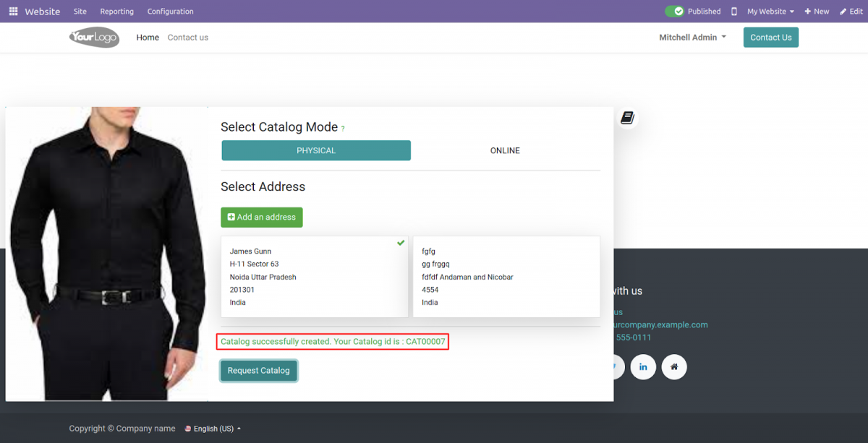Open the apps grid icon top-left
Viewport: 868px width, 443px height.
(x=12, y=11)
